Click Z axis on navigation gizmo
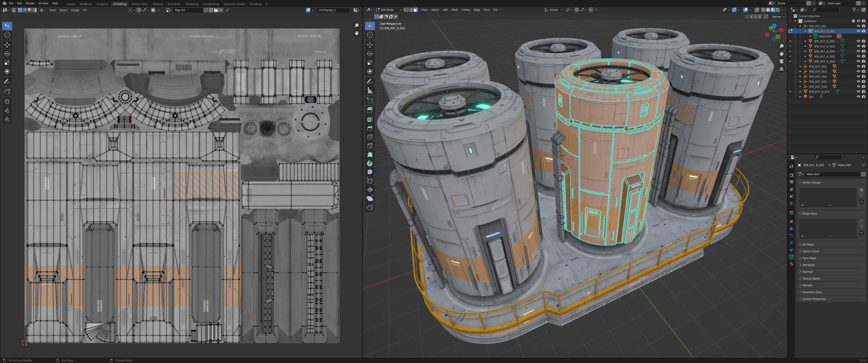The image size is (868, 363). coord(774,26)
